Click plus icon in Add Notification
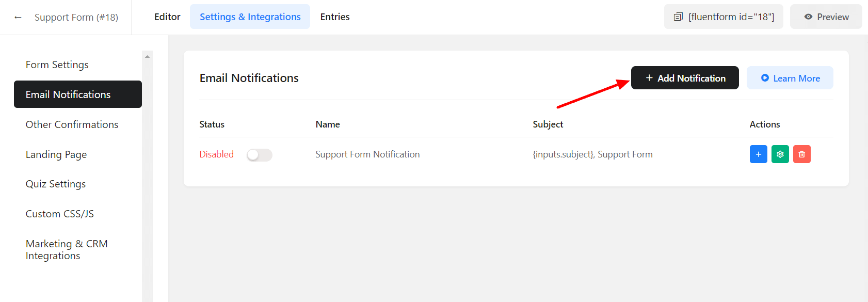The image size is (868, 302). (x=649, y=78)
